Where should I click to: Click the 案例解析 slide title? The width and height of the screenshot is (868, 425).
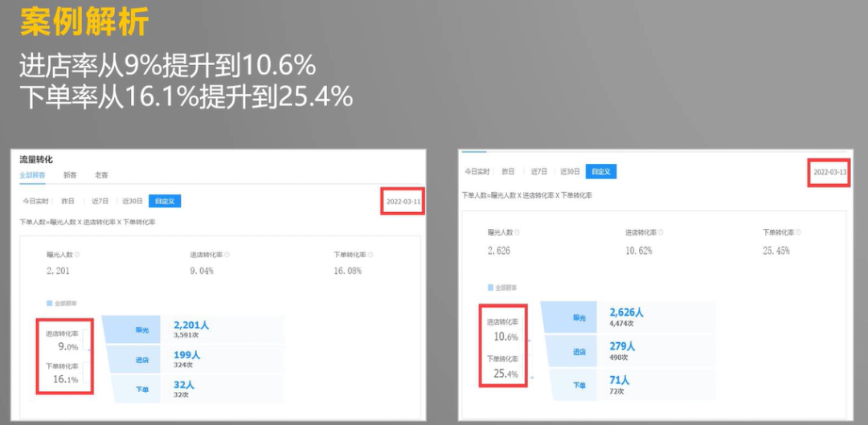click(x=84, y=22)
